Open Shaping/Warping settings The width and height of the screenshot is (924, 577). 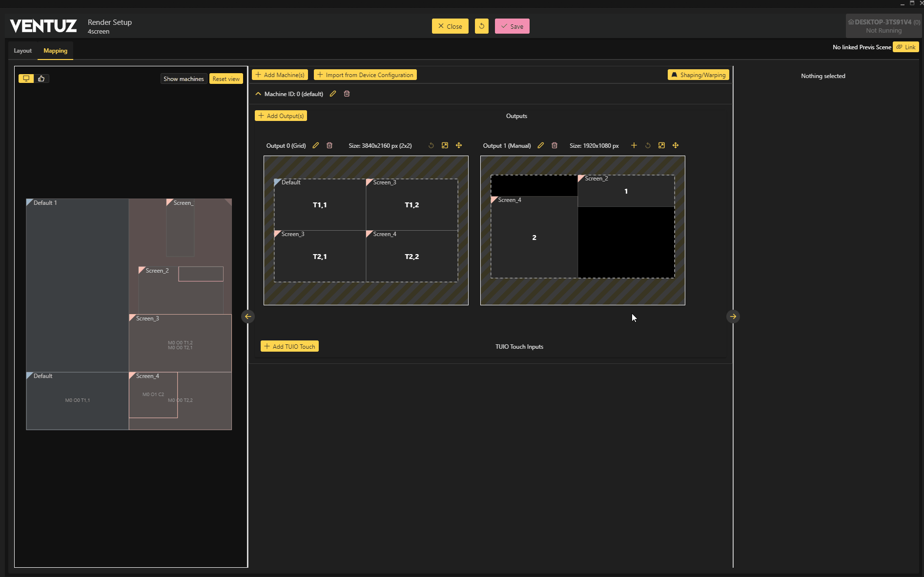pos(698,75)
